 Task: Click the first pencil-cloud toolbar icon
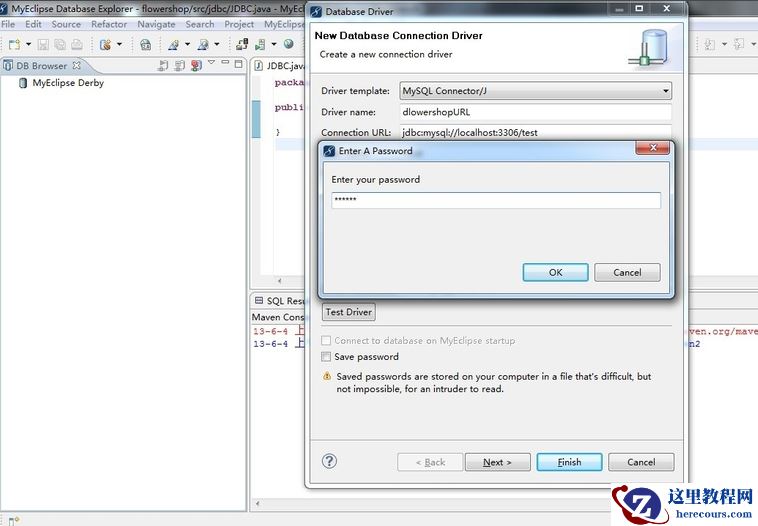(x=173, y=44)
